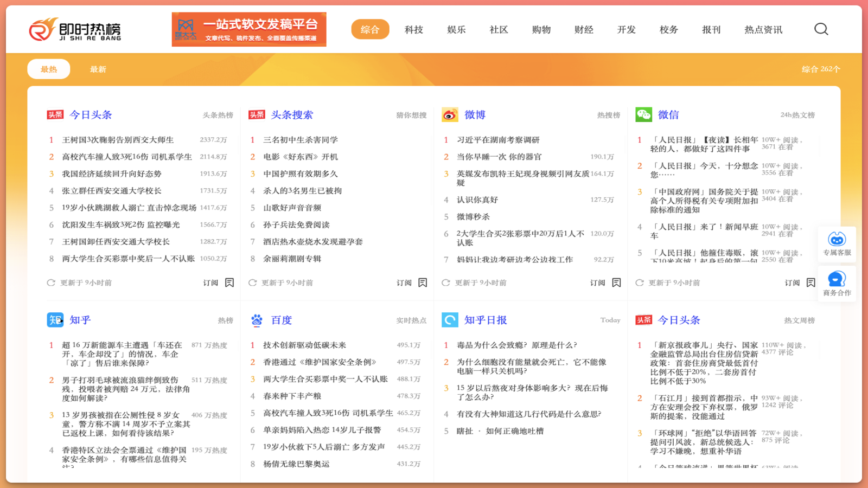
Task: Open 微信 item 「人民日报」今天，十分想念您
Action: click(704, 170)
